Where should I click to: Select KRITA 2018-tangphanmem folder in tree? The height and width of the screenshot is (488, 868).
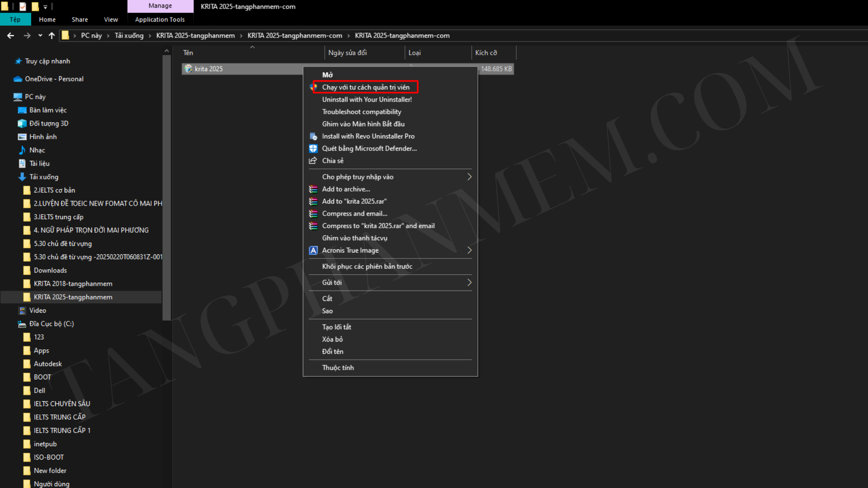click(73, 284)
